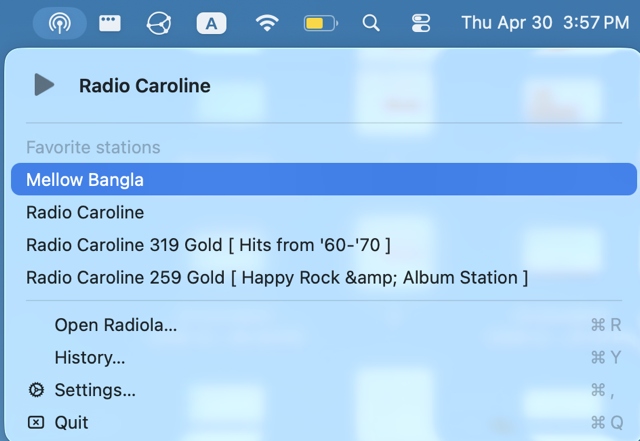This screenshot has height=441, width=640.
Task: Choose Radio Caroline 259 Gold station
Action: (x=324, y=278)
